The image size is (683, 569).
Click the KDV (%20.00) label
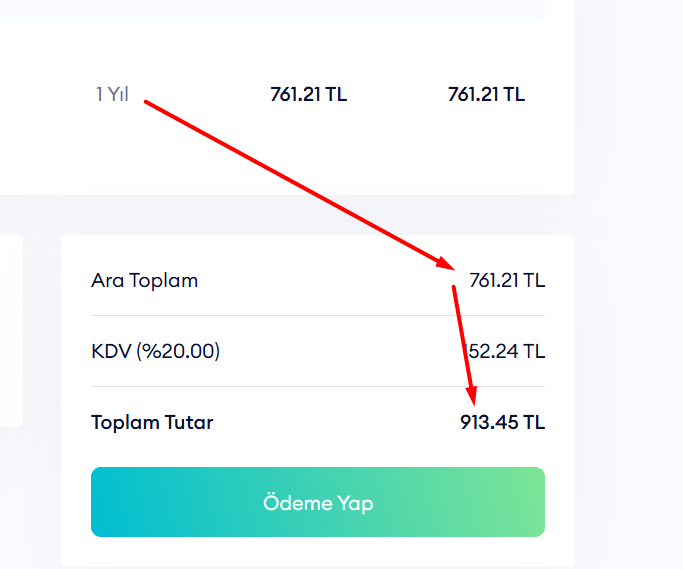(156, 351)
